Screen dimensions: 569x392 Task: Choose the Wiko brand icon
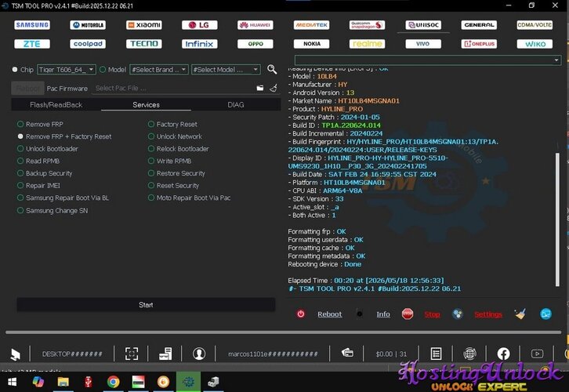coord(535,44)
